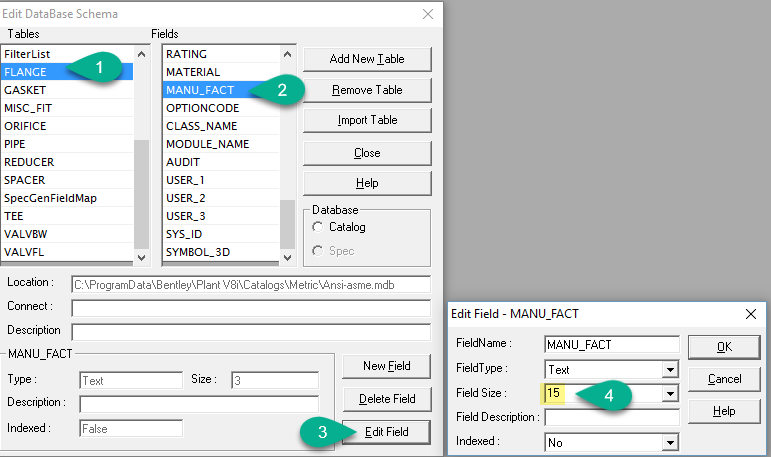771x457 pixels.
Task: Select the OPTIONCODE field
Action: [221, 108]
